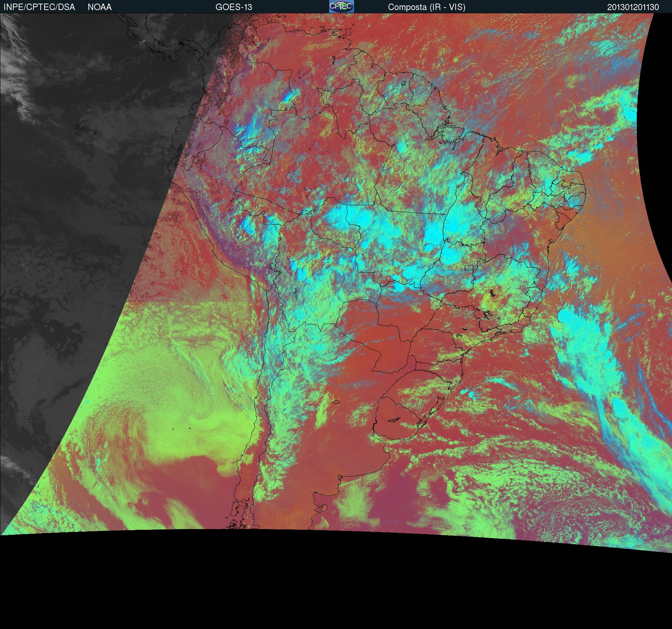Click the Composta (IR - VIS) title
672x629 pixels.
427,7
